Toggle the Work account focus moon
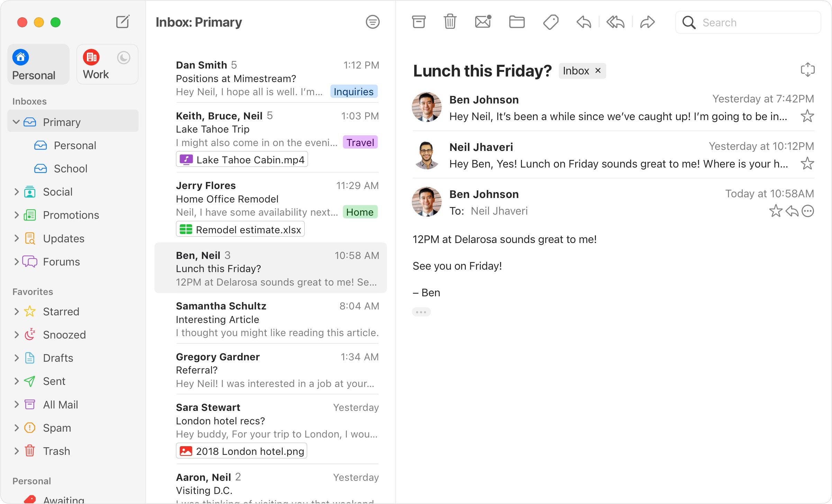This screenshot has width=832, height=504. (x=124, y=57)
